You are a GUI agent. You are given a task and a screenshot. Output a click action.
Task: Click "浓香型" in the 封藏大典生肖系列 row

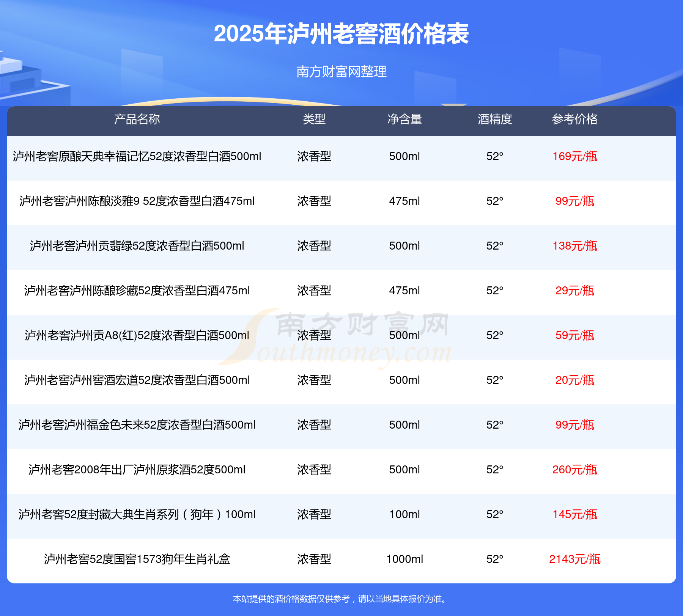tap(314, 514)
